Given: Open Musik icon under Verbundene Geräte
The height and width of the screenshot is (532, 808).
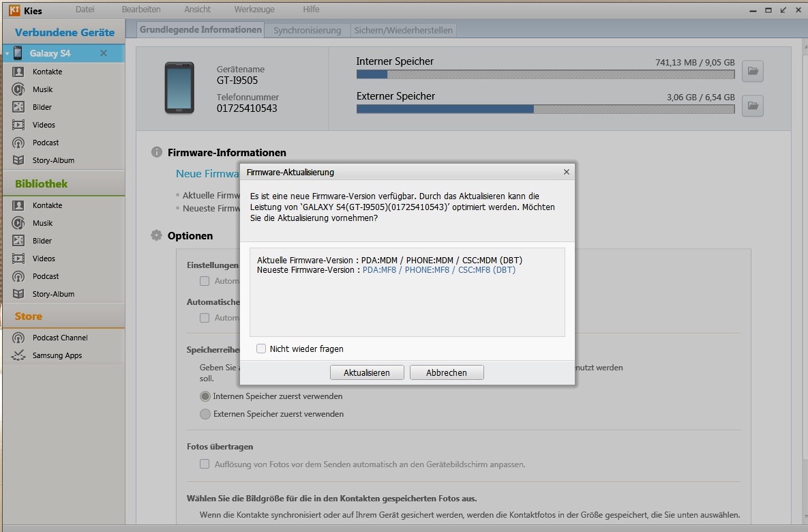Looking at the screenshot, I should pos(18,89).
